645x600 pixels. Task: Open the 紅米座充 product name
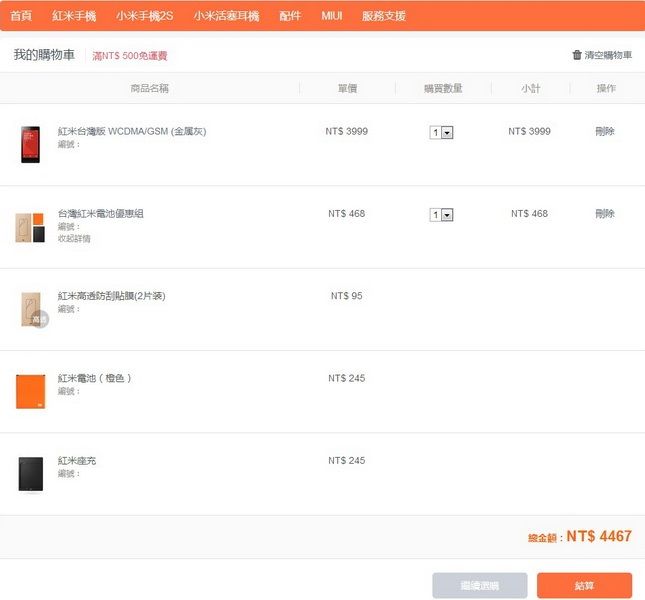pyautogui.click(x=77, y=461)
